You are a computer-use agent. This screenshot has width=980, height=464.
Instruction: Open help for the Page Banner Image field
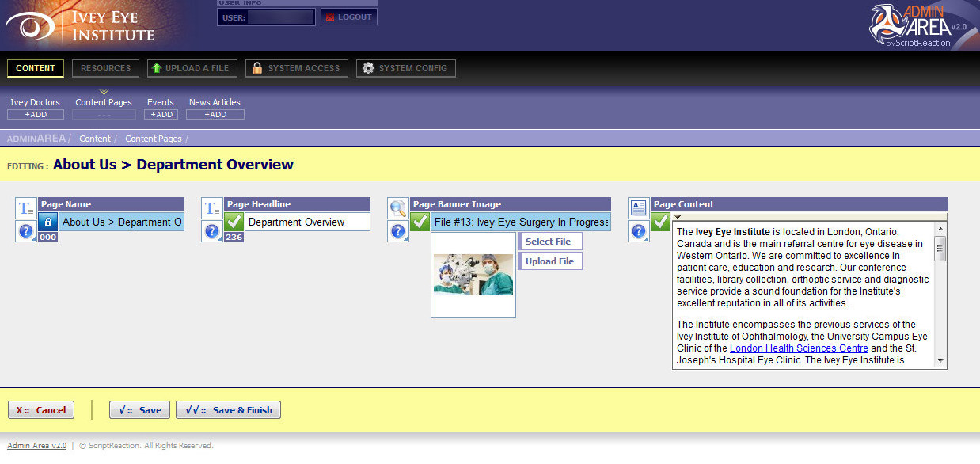[398, 231]
